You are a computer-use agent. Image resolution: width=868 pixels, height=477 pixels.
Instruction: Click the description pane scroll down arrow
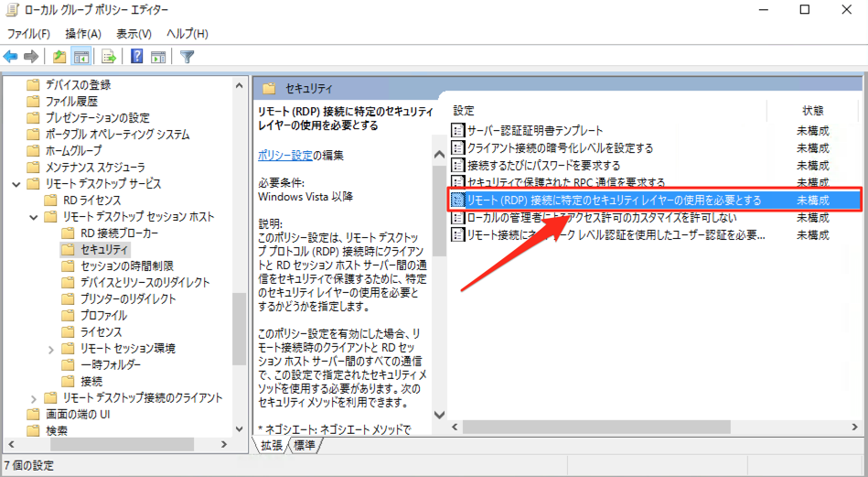coord(440,415)
